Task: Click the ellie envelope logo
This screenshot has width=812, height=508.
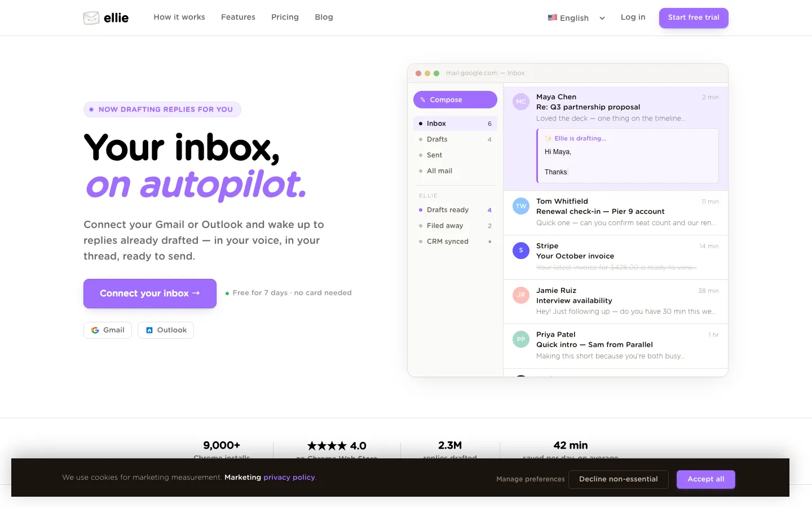Action: coord(91,18)
